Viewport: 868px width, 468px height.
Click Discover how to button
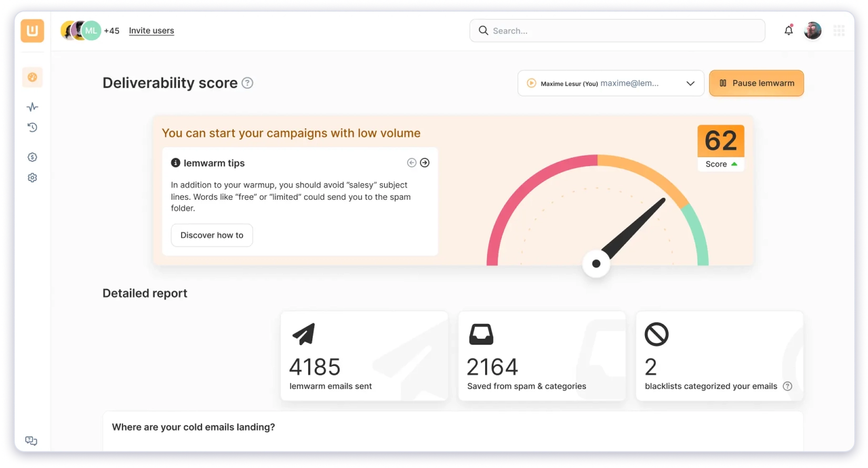pos(212,235)
